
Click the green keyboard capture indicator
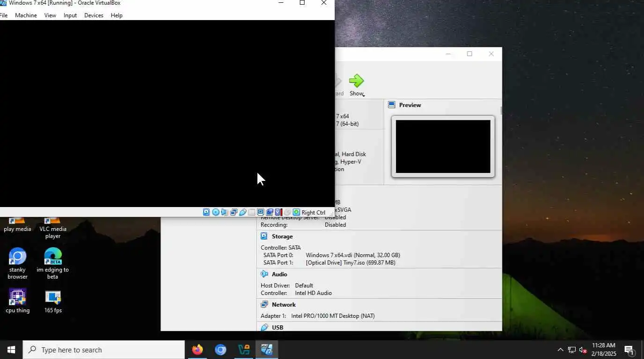(296, 212)
